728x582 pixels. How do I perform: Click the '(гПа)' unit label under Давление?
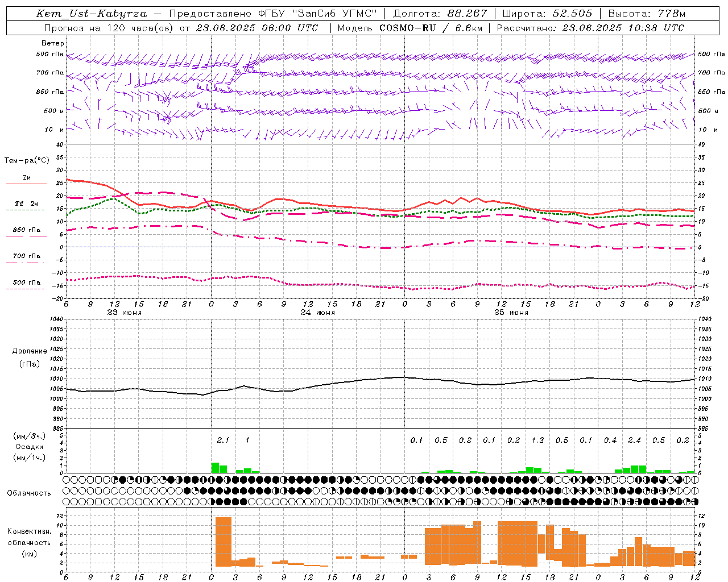(28, 364)
